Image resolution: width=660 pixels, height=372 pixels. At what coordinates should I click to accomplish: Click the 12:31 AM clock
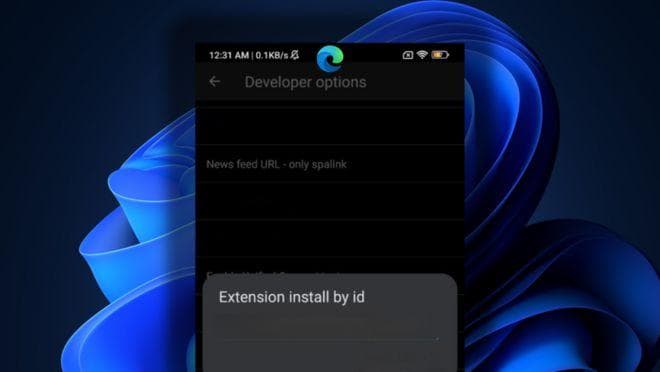pyautogui.click(x=229, y=55)
